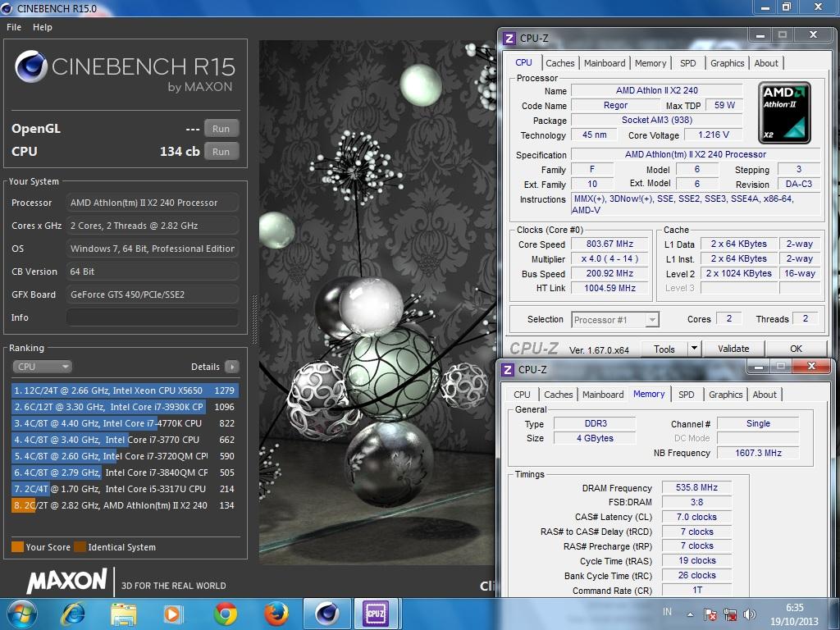Open Caches tab in lower CPU-Z
The width and height of the screenshot is (840, 630).
558,395
